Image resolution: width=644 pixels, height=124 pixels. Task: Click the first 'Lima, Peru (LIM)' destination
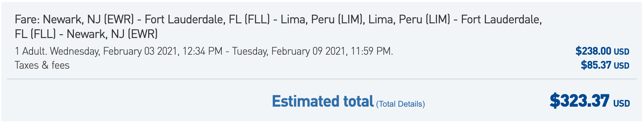pos(321,20)
